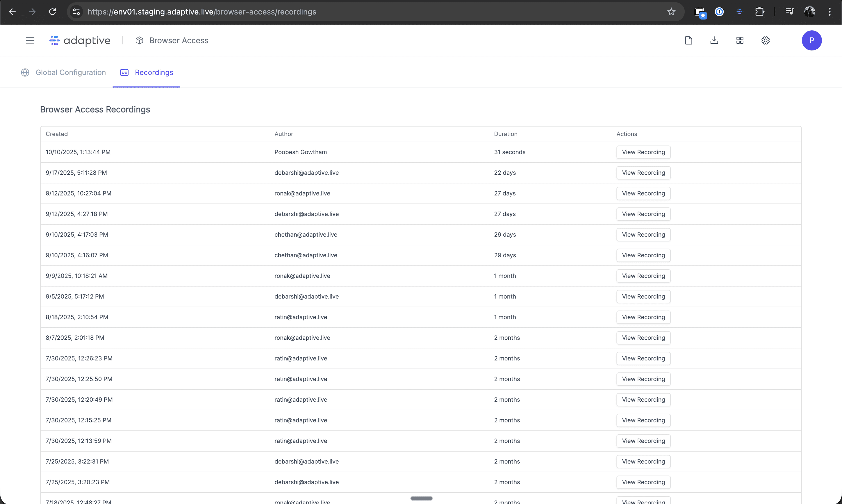The image size is (842, 504).
Task: Click author debarshi@adaptive.live in 9/5/2025 row
Action: pyautogui.click(x=306, y=296)
